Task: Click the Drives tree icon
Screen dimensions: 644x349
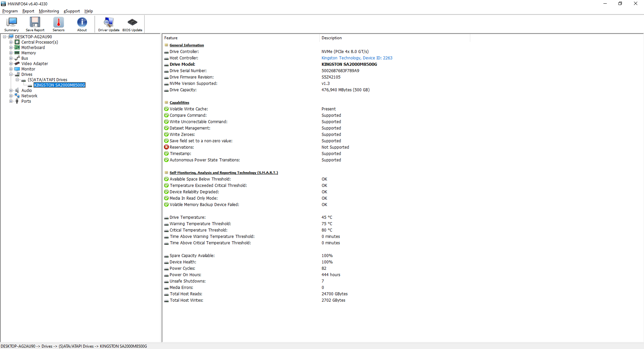Action: [x=17, y=74]
